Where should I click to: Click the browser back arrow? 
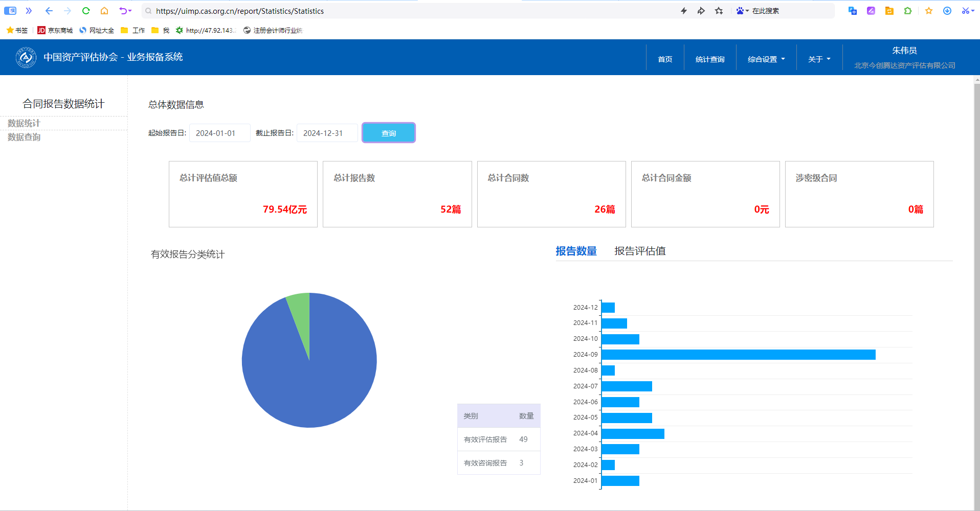tap(49, 11)
